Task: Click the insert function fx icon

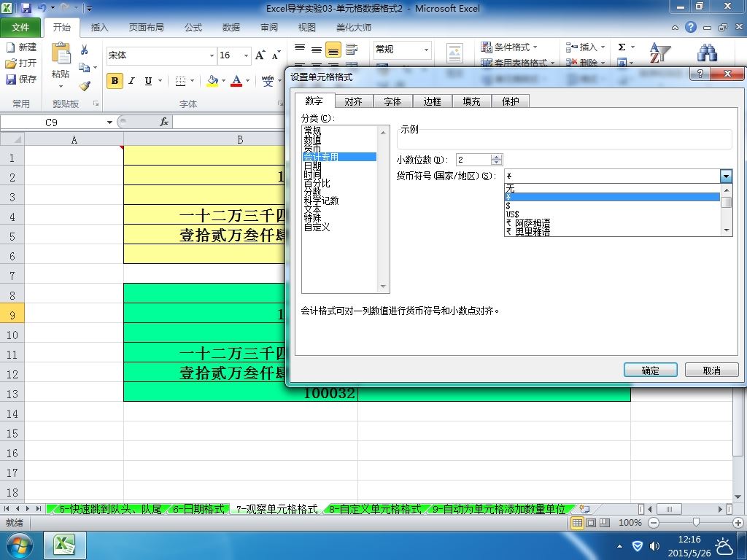Action: pos(164,122)
